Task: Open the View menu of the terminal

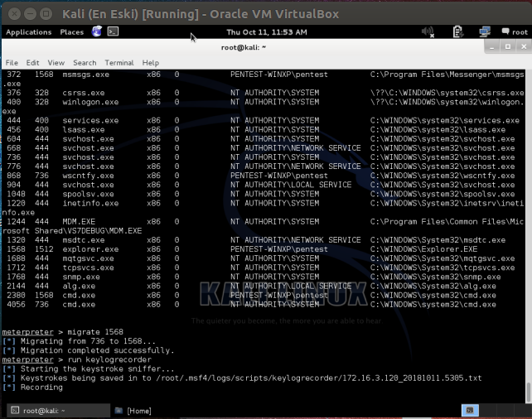Action: click(x=56, y=63)
